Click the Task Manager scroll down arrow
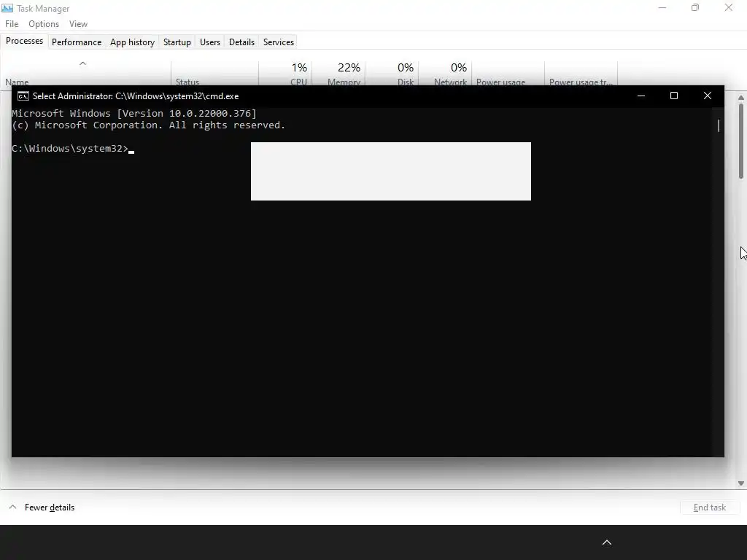Viewport: 747px width, 560px height. tap(741, 483)
